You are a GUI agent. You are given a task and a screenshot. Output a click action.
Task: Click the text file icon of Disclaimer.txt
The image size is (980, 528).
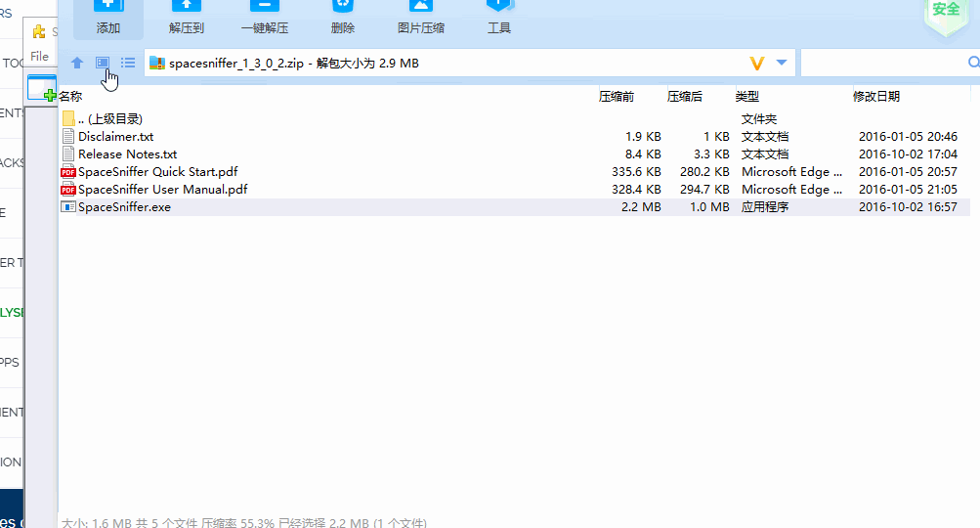pos(68,136)
